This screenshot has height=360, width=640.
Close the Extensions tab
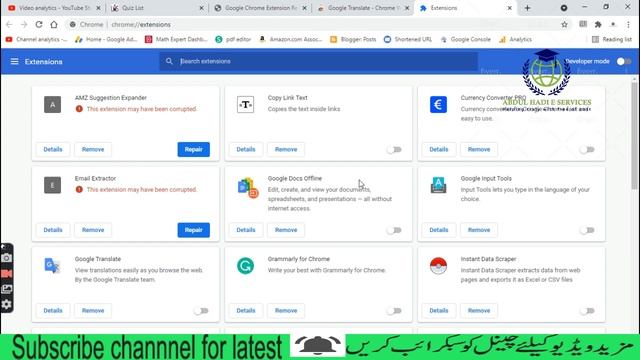click(509, 8)
